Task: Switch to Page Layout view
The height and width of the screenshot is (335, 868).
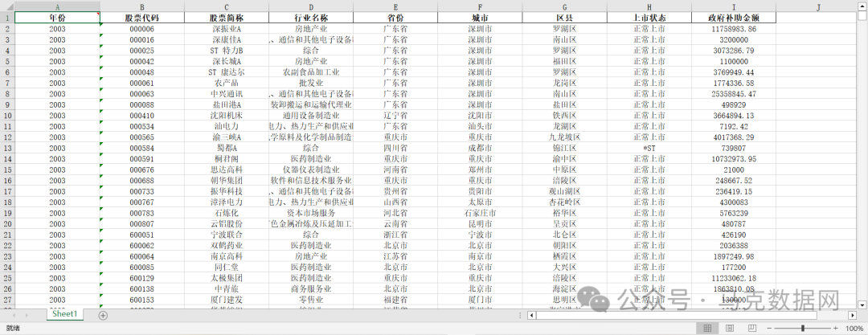Action: [x=730, y=329]
